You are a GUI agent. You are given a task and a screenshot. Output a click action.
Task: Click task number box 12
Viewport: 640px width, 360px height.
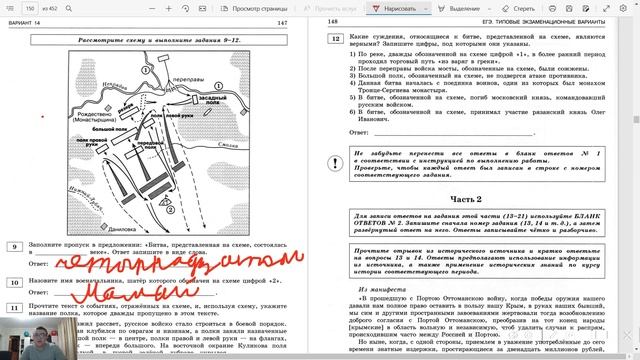click(336, 39)
